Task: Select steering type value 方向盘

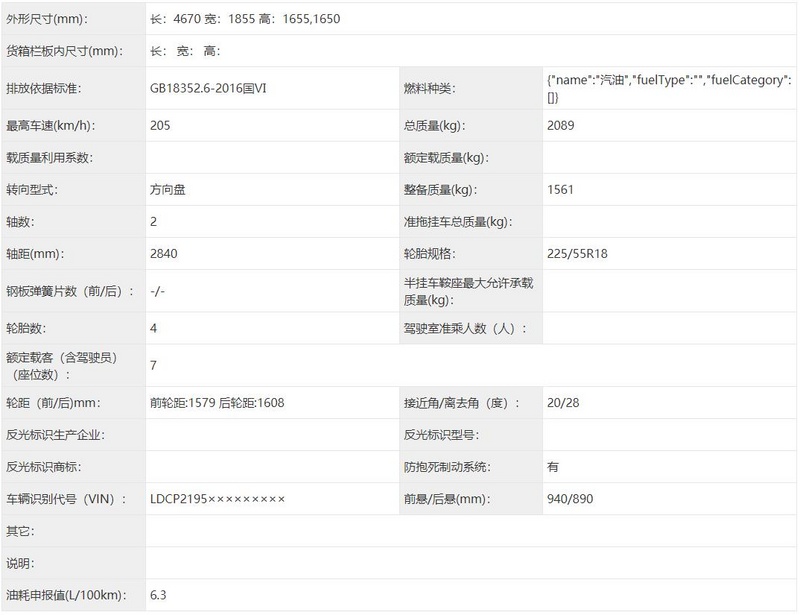Action: [168, 190]
